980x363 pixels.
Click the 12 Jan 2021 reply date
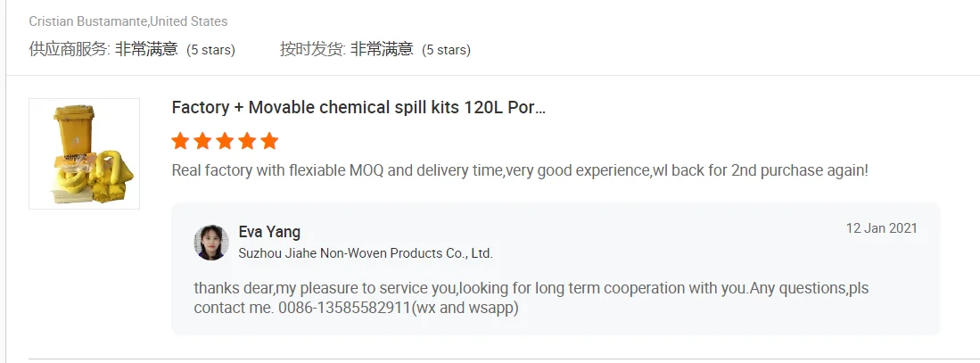881,228
